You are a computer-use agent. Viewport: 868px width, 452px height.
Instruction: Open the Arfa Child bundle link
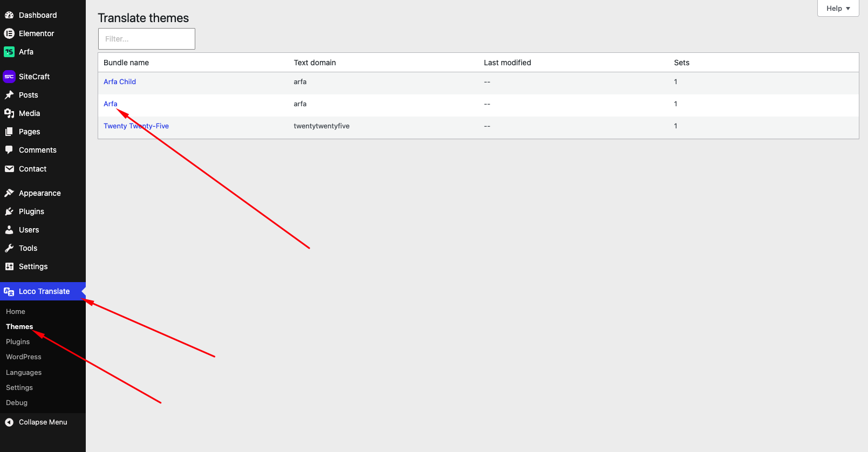pyautogui.click(x=120, y=82)
